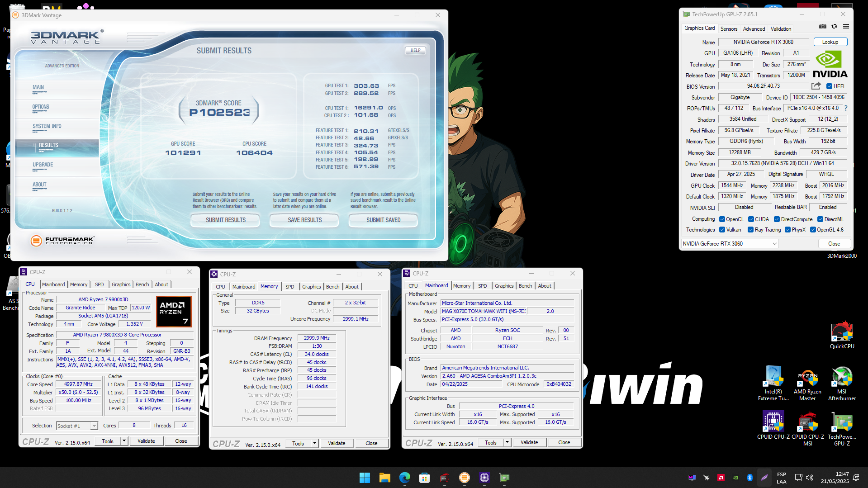The image size is (868, 488).
Task: Click the BIOS Version field 94.06.2F.40.73
Action: coord(763,86)
